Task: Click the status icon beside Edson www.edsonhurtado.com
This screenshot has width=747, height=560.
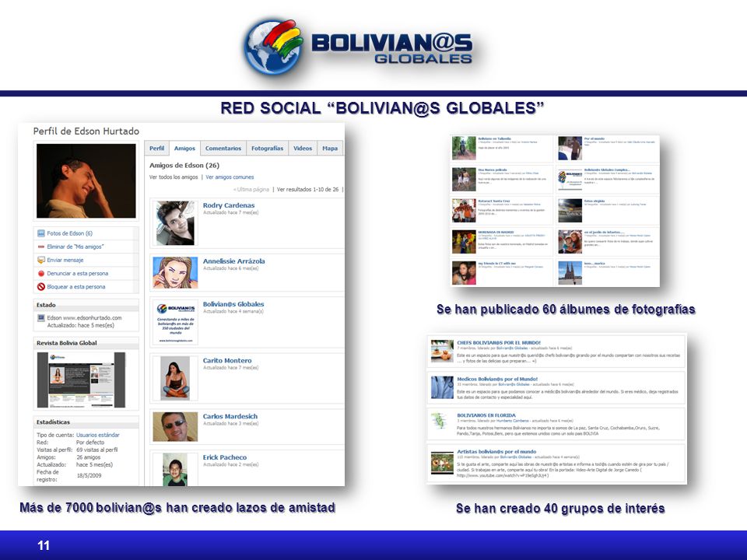Action: (41, 318)
